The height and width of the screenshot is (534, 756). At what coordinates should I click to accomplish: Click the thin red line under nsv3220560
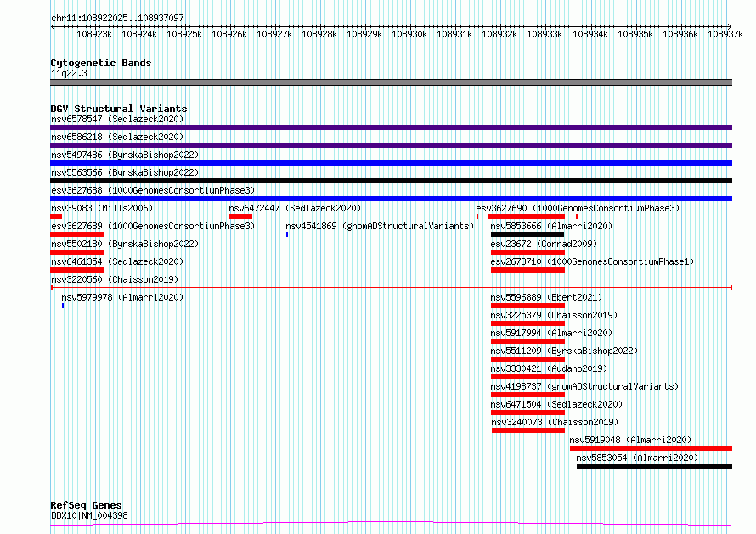(391, 288)
